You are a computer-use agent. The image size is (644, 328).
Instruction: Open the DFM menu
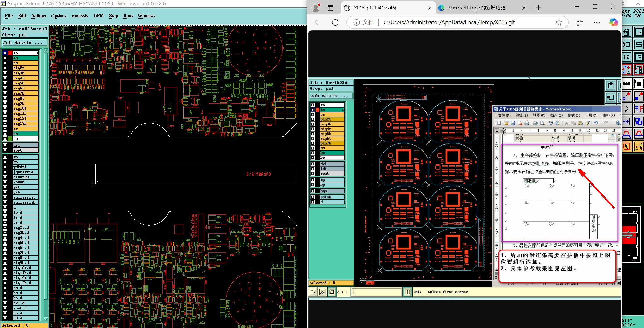coord(99,16)
